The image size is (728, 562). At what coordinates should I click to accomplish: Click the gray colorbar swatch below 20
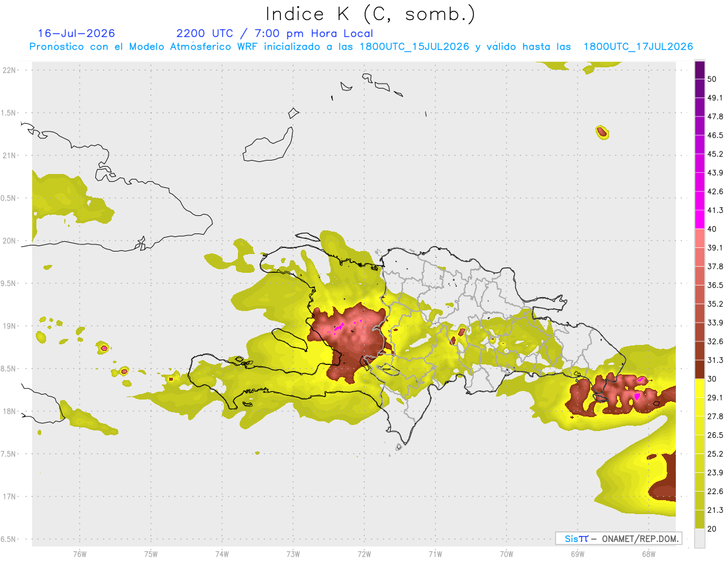pyautogui.click(x=699, y=538)
